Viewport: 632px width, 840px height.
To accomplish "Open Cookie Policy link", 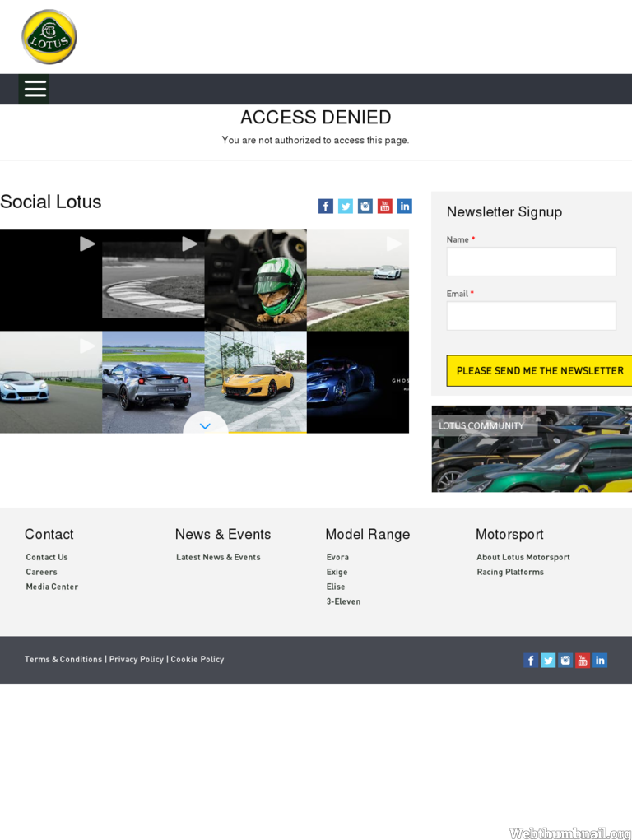I will [197, 660].
